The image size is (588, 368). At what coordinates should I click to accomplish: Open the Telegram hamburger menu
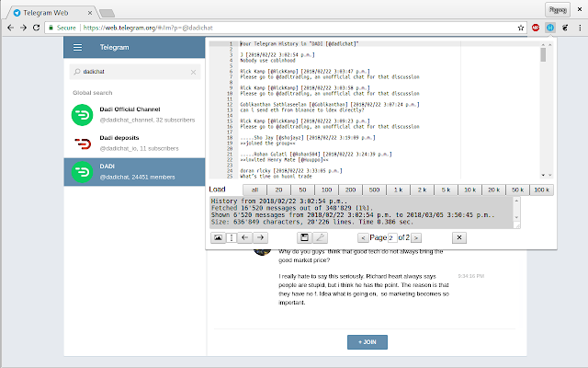coord(77,47)
